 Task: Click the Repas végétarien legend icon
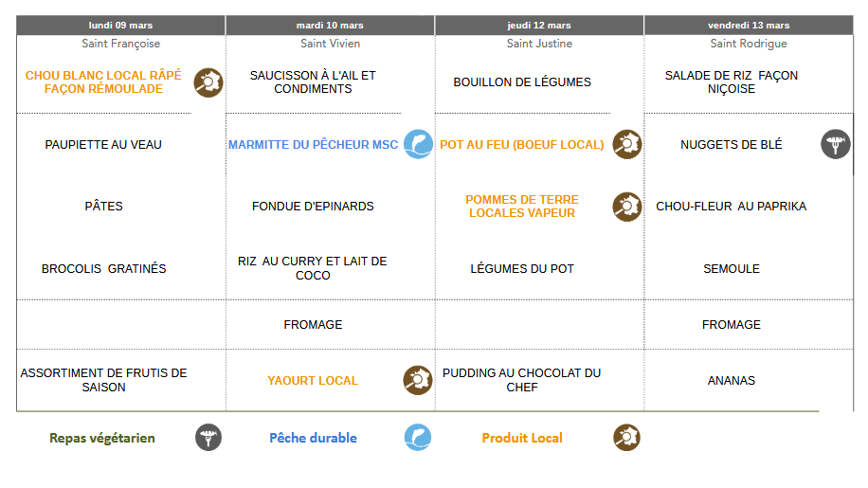click(208, 437)
